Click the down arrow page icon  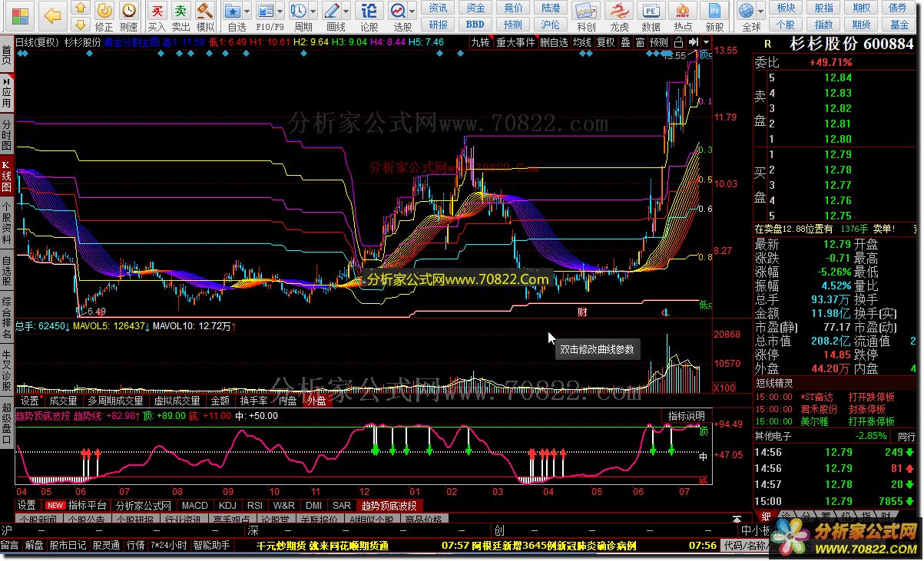[80, 25]
